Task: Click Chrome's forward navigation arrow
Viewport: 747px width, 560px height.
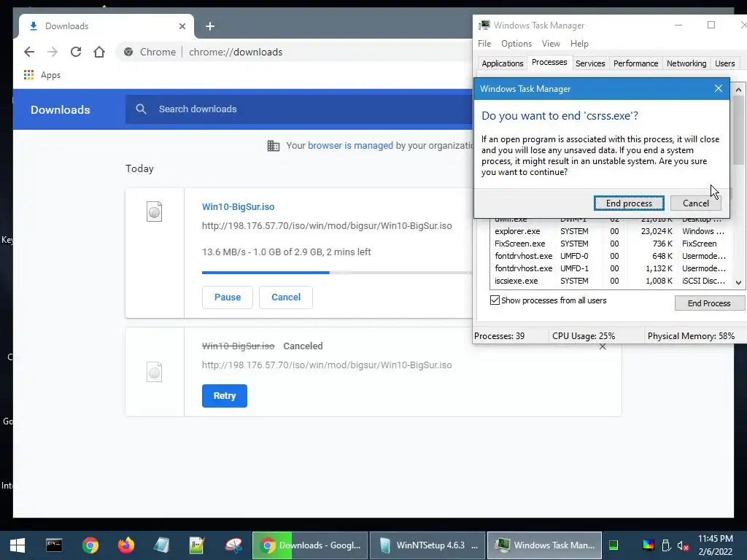Action: tap(53, 52)
